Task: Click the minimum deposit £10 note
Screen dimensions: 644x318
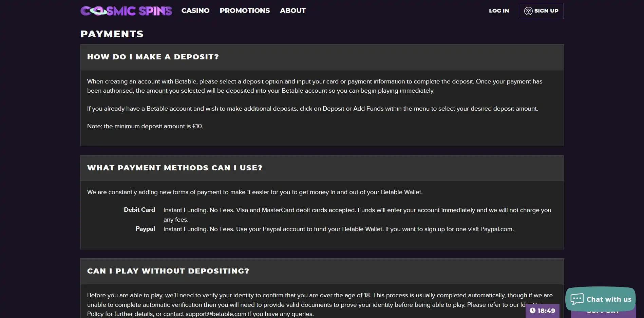Action: pos(145,126)
